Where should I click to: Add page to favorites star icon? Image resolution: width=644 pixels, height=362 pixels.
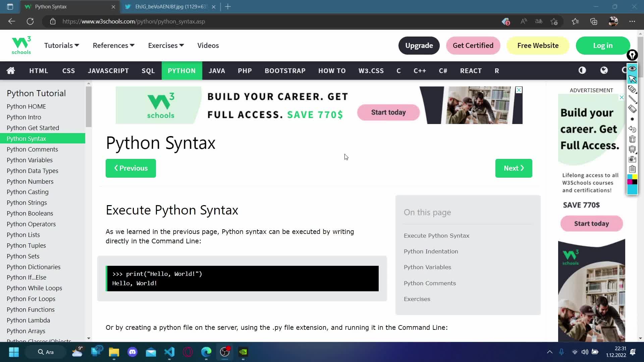click(x=554, y=21)
